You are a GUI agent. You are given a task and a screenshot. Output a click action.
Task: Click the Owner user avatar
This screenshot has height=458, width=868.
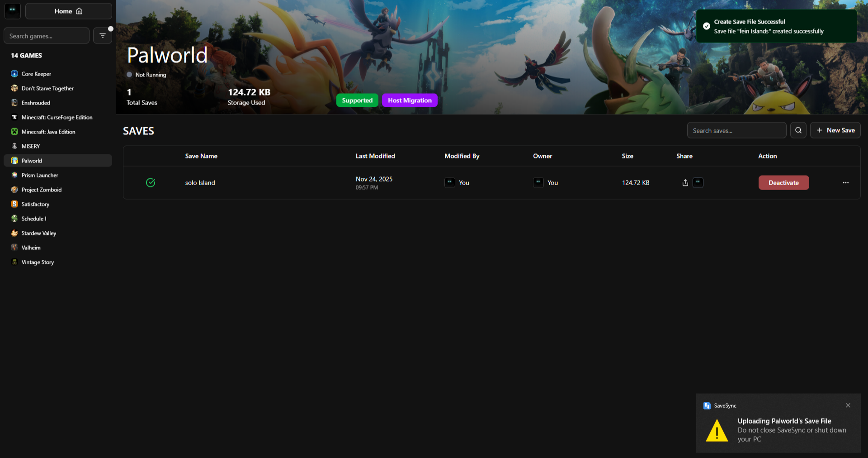(538, 182)
